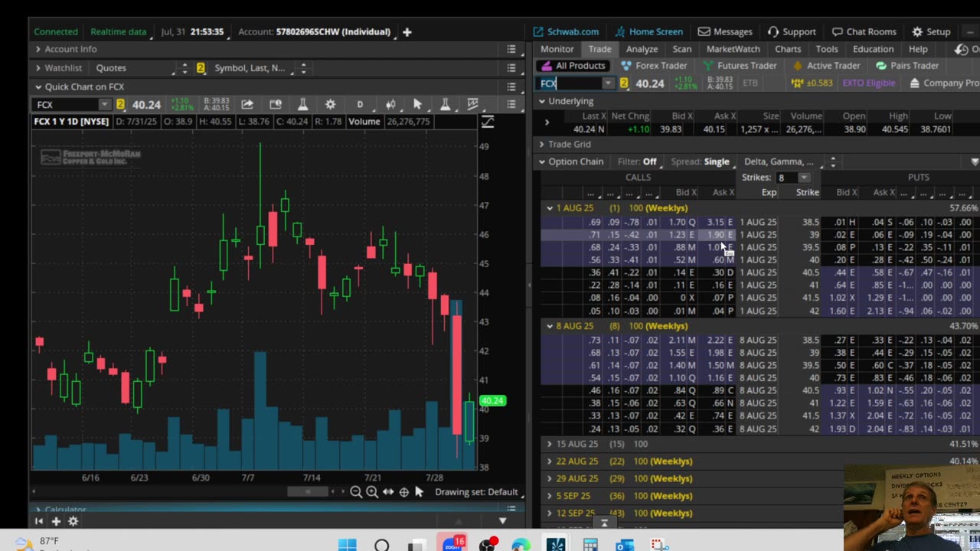This screenshot has width=980, height=551.
Task: Open Outlook from the taskbar
Action: coord(625,545)
